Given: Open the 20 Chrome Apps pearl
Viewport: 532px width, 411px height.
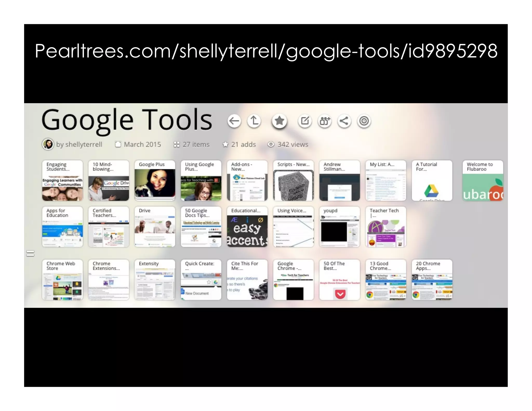Looking at the screenshot, I should (432, 280).
